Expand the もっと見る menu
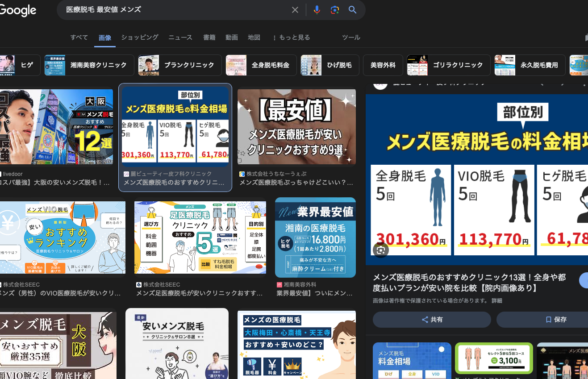This screenshot has height=379, width=588. [291, 37]
